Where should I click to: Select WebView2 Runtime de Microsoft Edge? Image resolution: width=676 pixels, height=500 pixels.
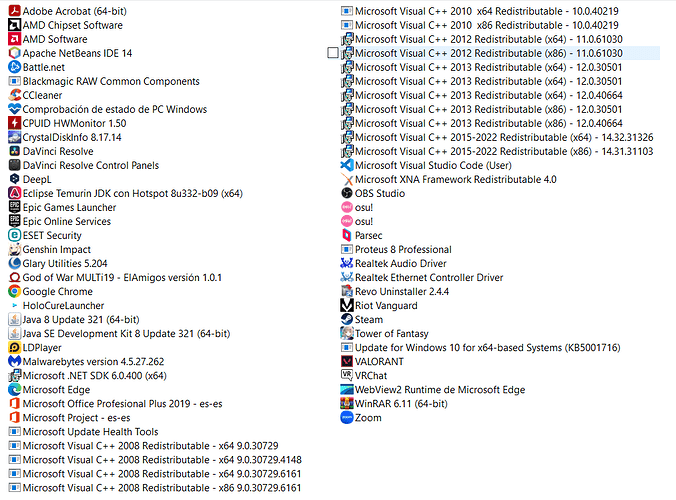pos(433,389)
